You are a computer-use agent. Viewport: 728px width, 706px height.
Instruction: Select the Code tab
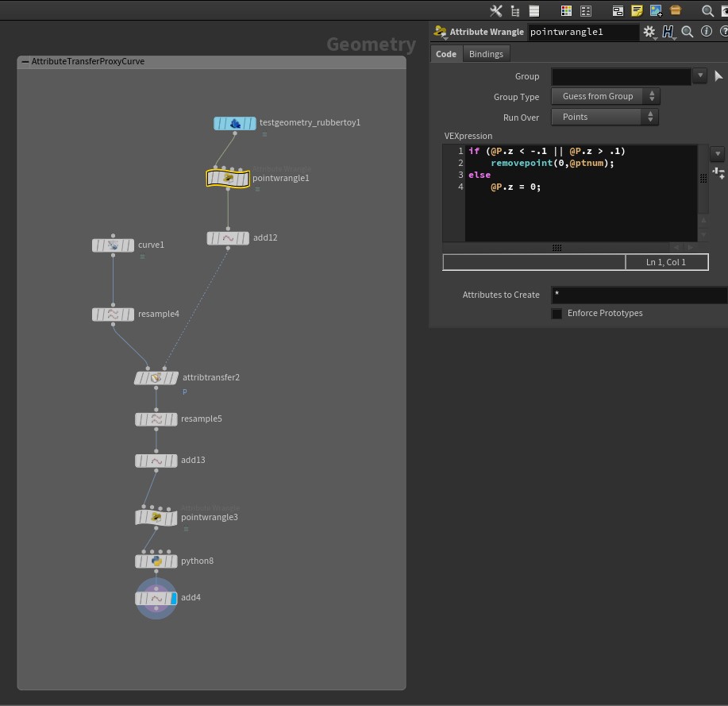coord(446,54)
